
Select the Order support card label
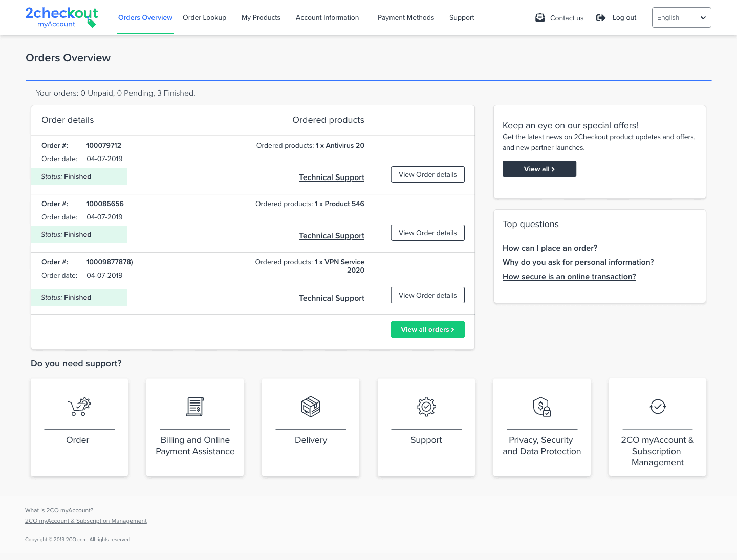[78, 440]
